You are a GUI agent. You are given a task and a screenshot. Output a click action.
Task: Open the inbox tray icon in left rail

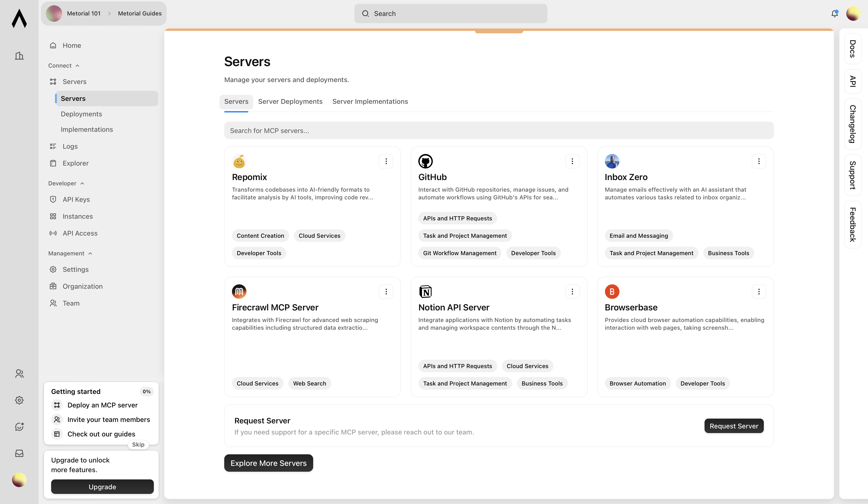point(19,453)
